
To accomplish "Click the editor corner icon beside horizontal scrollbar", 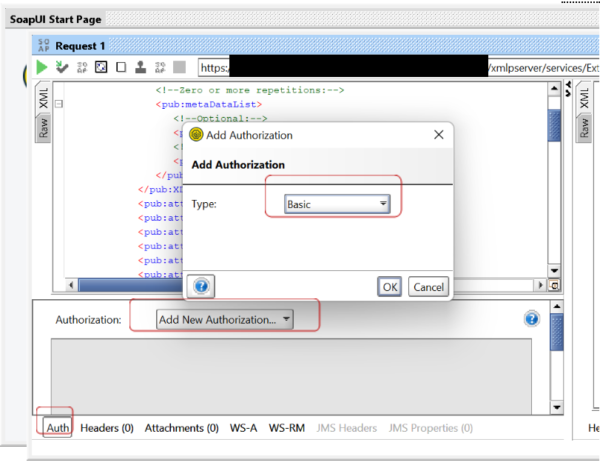I will pos(554,285).
